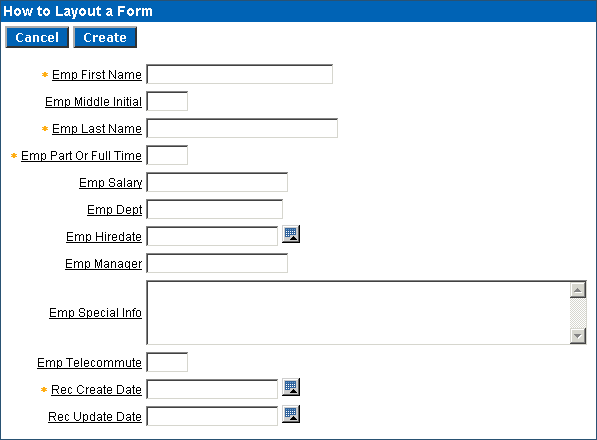
Task: Open calendar picker for Emp Hiredate
Action: click(x=291, y=234)
